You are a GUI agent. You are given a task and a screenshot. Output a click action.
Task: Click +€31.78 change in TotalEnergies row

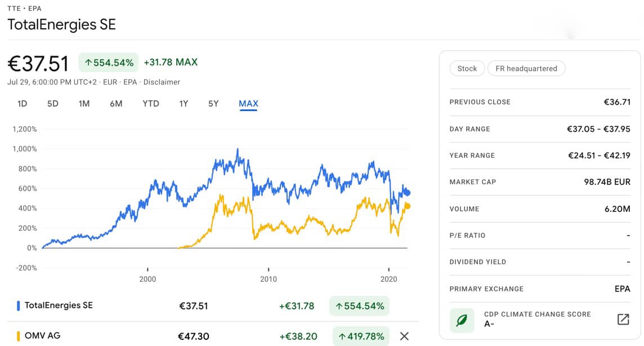coord(297,306)
